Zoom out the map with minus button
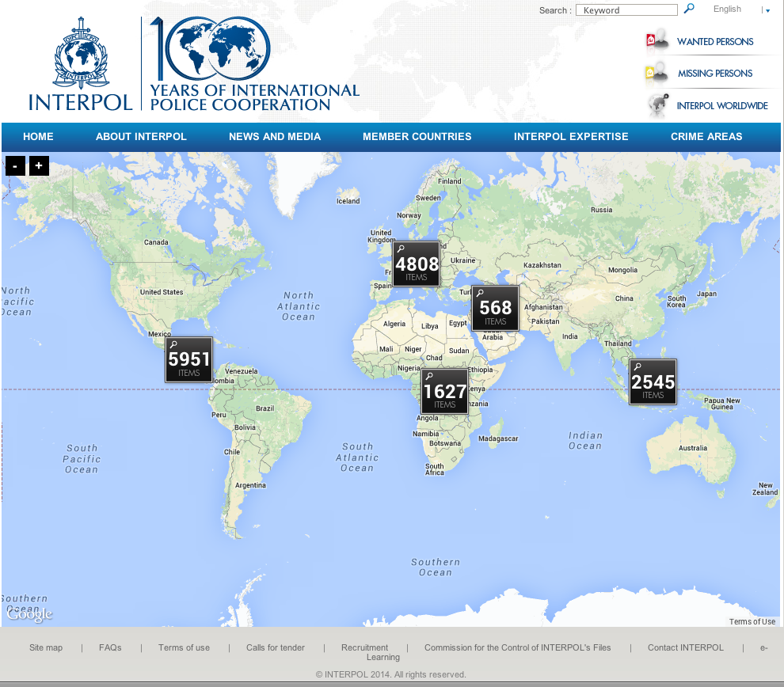784x687 pixels. pyautogui.click(x=15, y=166)
